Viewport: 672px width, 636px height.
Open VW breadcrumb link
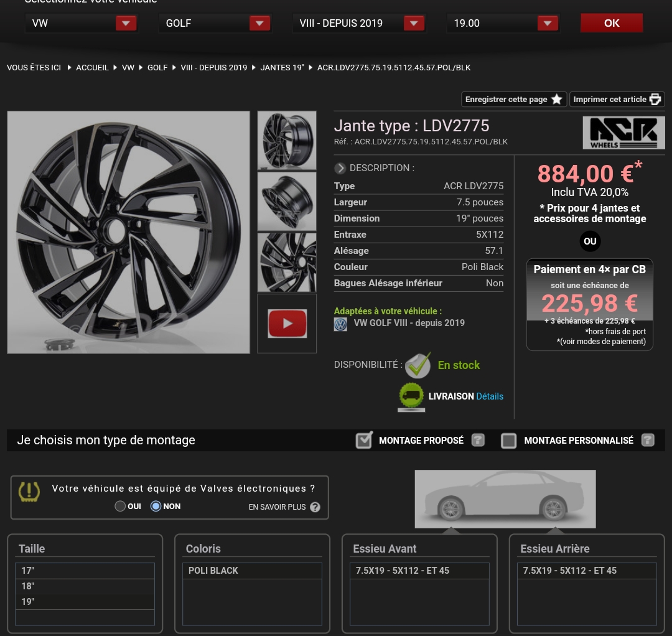128,68
